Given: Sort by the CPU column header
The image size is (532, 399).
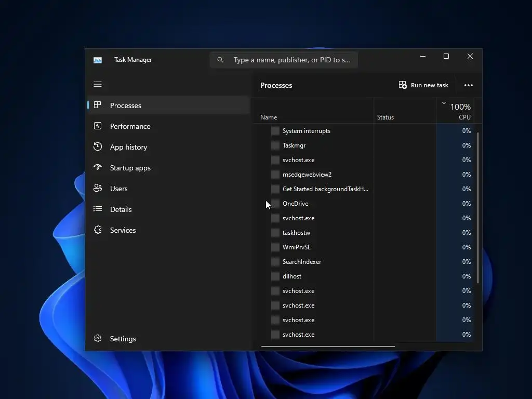Looking at the screenshot, I should click(x=464, y=117).
